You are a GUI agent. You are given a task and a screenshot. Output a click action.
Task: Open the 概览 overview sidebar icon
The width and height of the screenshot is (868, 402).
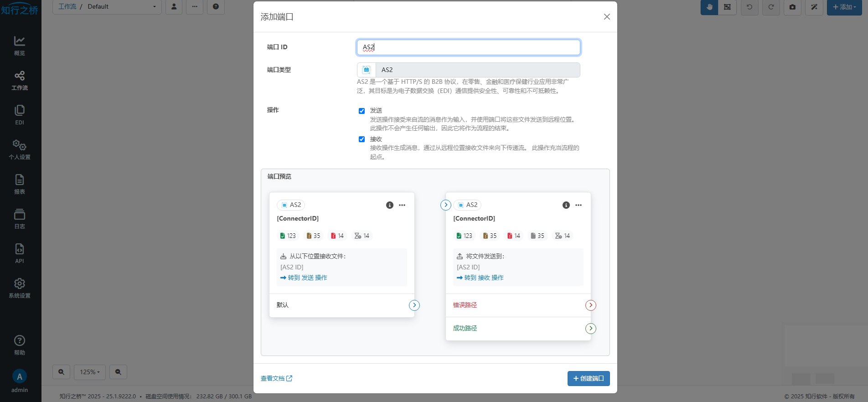point(19,46)
